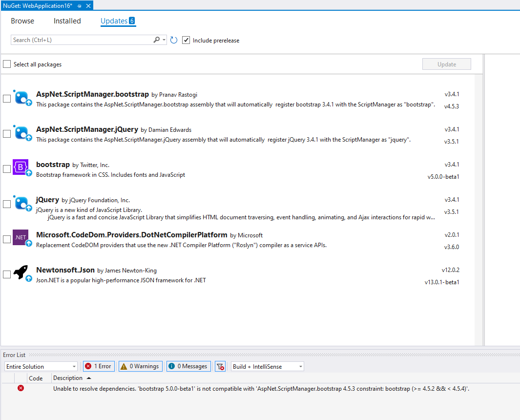Click the red error icon in list row
Image resolution: width=520 pixels, height=420 pixels.
tap(21, 388)
